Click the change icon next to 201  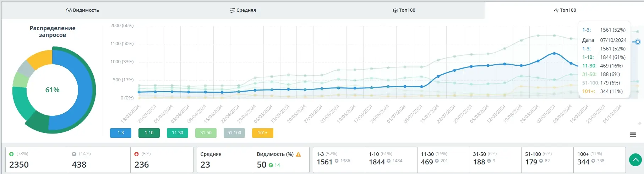437,161
